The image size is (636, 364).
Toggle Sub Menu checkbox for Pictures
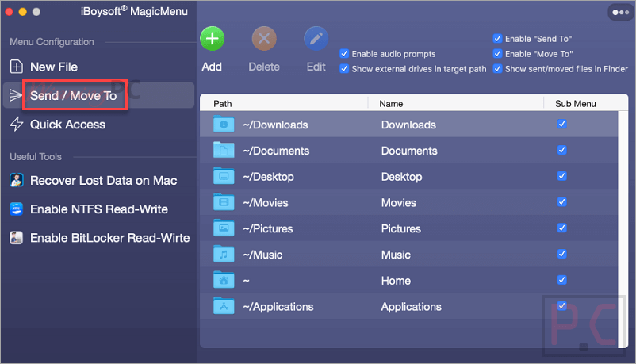[561, 228]
